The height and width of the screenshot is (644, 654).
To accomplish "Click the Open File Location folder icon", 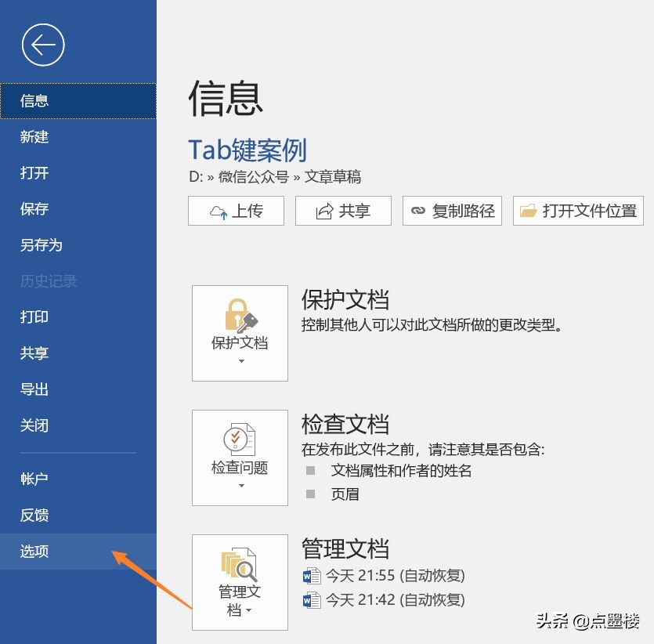I will (x=527, y=210).
